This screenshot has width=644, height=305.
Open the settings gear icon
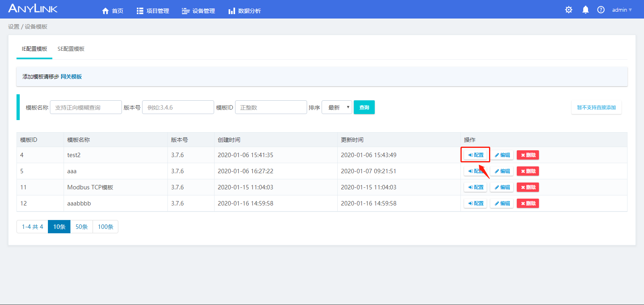[x=569, y=10]
